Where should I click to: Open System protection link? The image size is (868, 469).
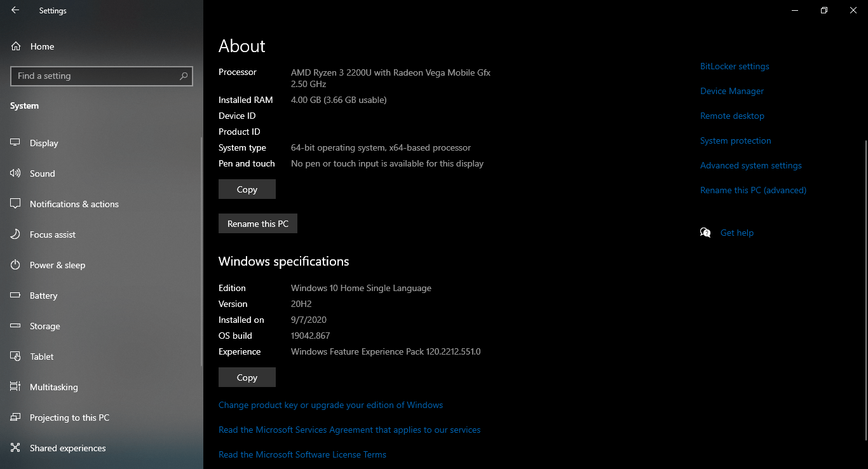click(x=736, y=140)
